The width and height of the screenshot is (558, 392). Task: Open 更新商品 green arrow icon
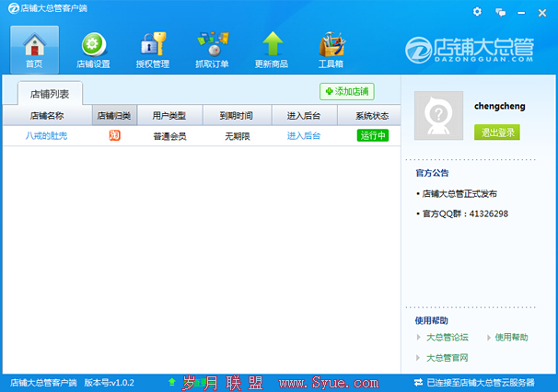click(272, 50)
